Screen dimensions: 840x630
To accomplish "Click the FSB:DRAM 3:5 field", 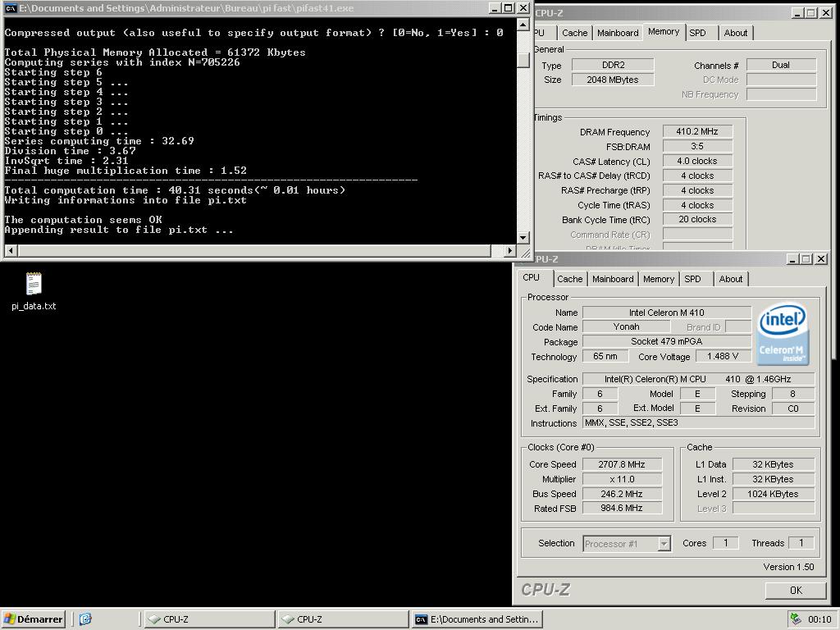I will (697, 146).
